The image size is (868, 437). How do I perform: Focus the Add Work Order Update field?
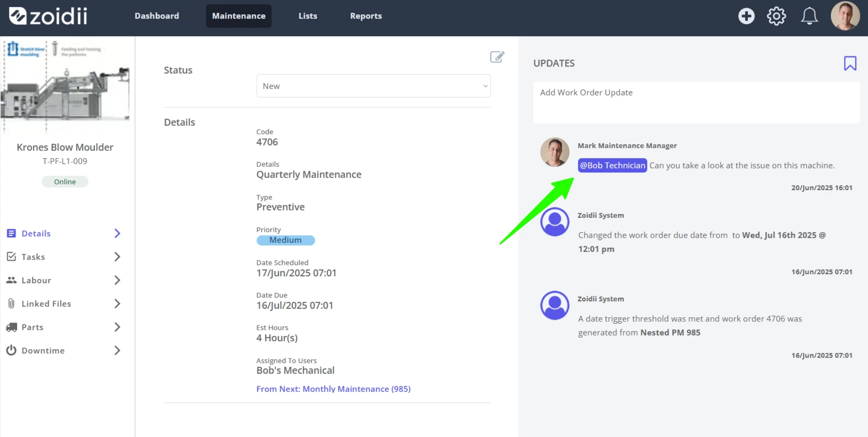[x=696, y=102]
